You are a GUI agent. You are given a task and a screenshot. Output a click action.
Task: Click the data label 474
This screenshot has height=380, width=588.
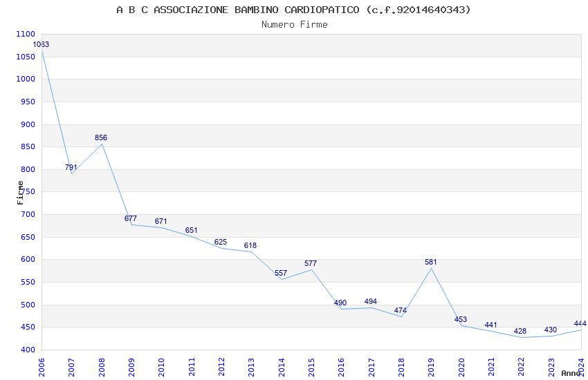coord(400,310)
